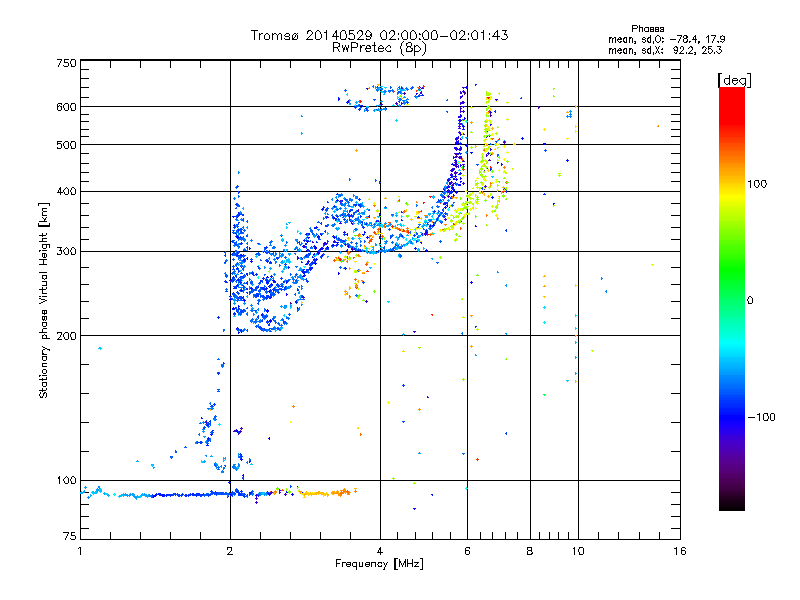Click the x-axis title 'Frequency [MHz]'
This screenshot has width=800, height=600.
point(379,564)
